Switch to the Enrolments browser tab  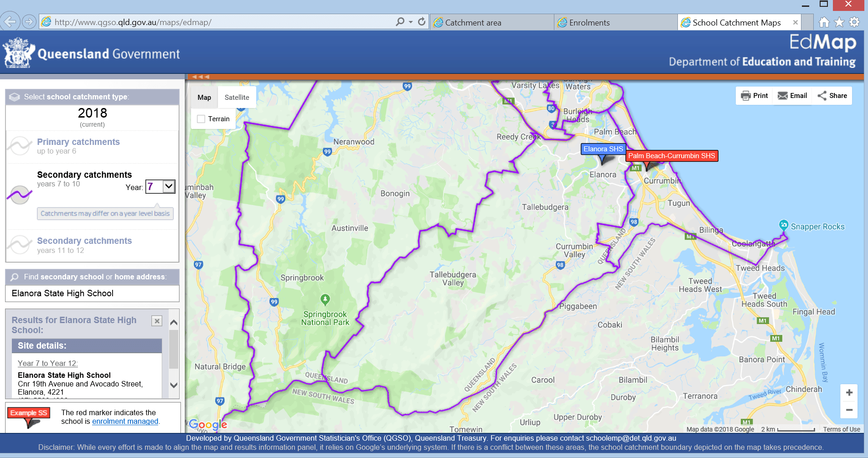click(x=616, y=22)
